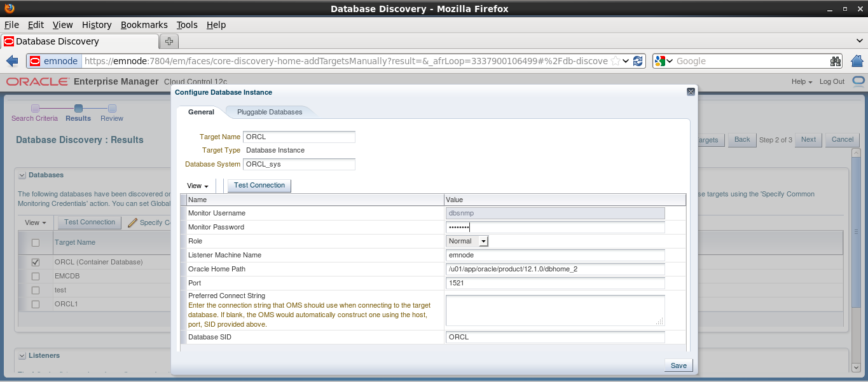The width and height of the screenshot is (868, 382).
Task: Click the Firefox back arrow
Action: click(12, 61)
